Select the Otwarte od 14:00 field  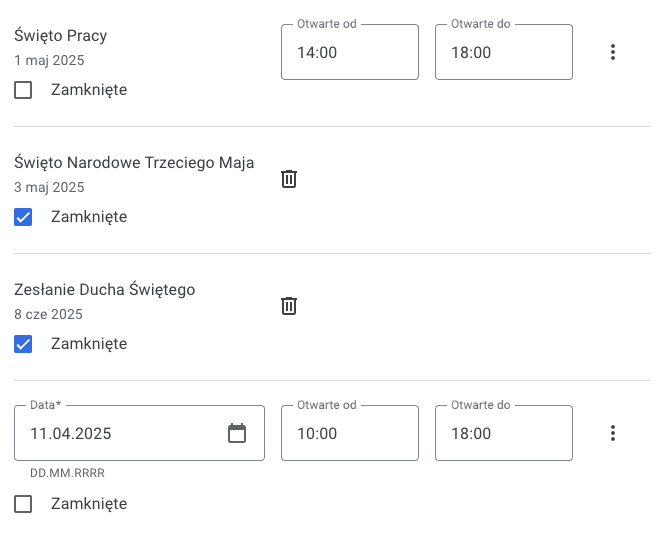pyautogui.click(x=350, y=52)
